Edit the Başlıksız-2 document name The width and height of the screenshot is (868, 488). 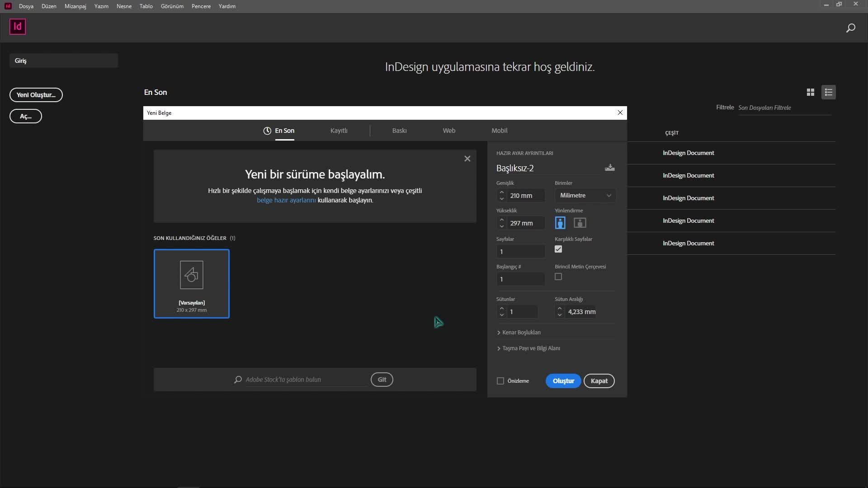[x=548, y=168]
